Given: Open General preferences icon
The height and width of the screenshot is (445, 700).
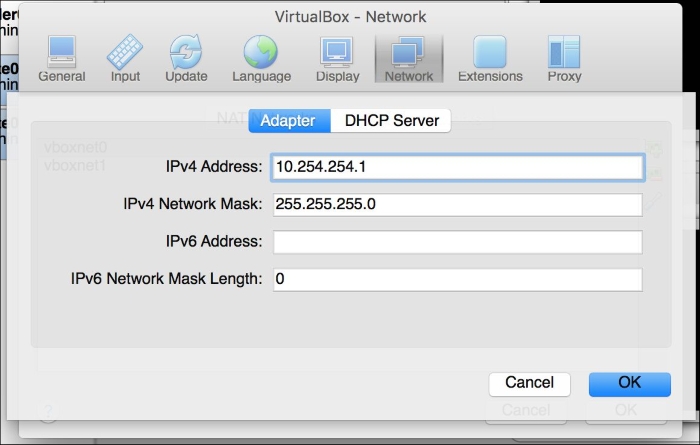Looking at the screenshot, I should 62,59.
